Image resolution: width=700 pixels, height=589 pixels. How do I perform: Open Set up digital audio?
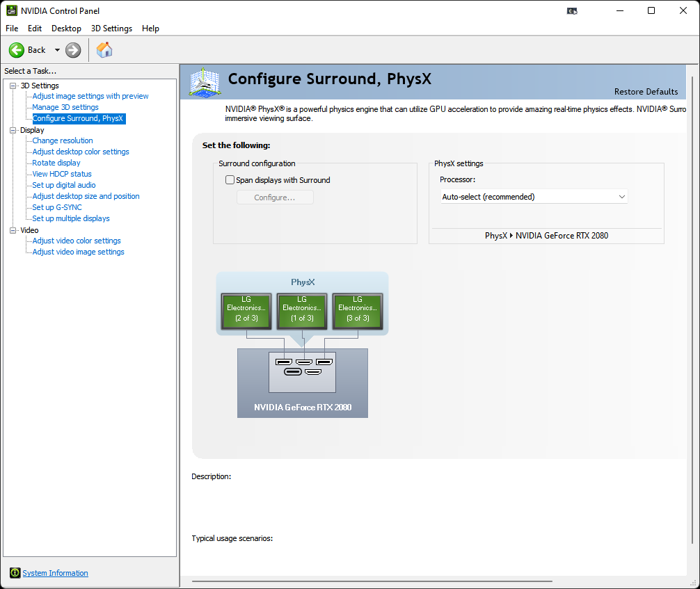(64, 185)
